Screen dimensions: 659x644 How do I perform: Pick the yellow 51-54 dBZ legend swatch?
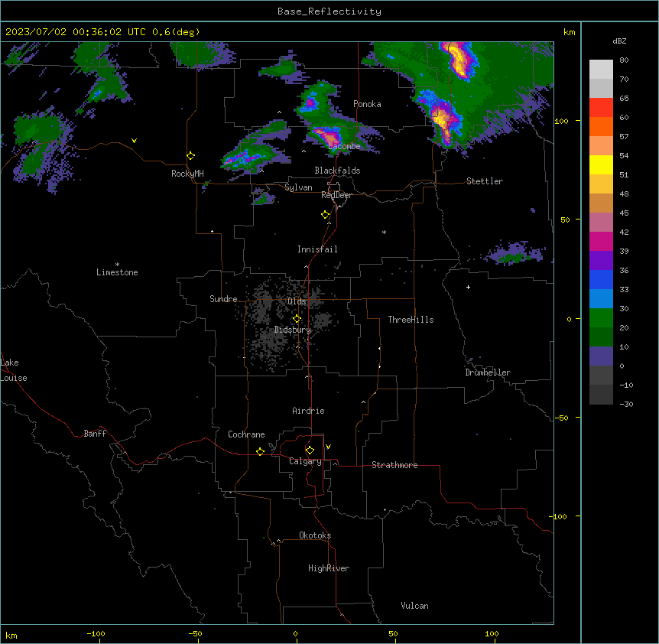601,164
